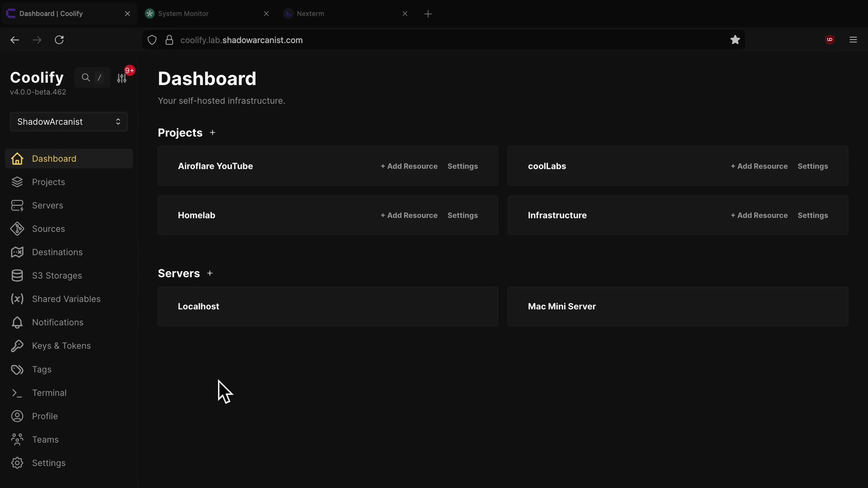Open Settings for coolLabs project
The image size is (868, 488).
click(813, 166)
